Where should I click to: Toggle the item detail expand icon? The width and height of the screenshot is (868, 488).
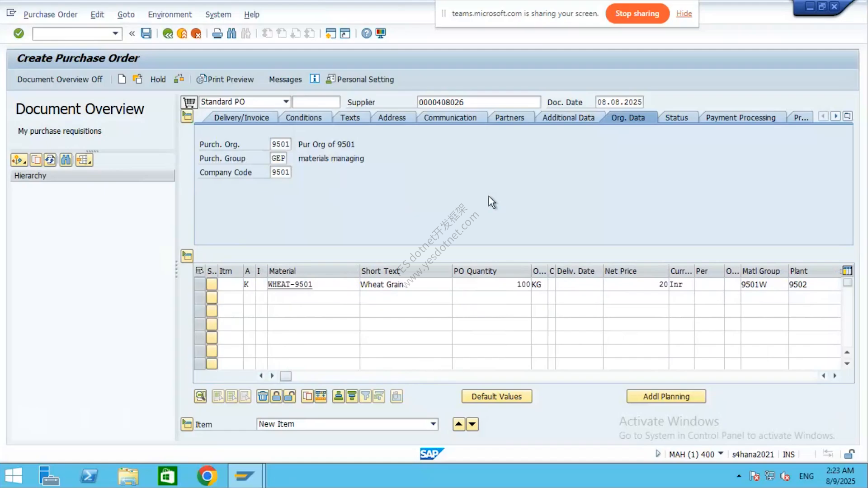tap(187, 424)
